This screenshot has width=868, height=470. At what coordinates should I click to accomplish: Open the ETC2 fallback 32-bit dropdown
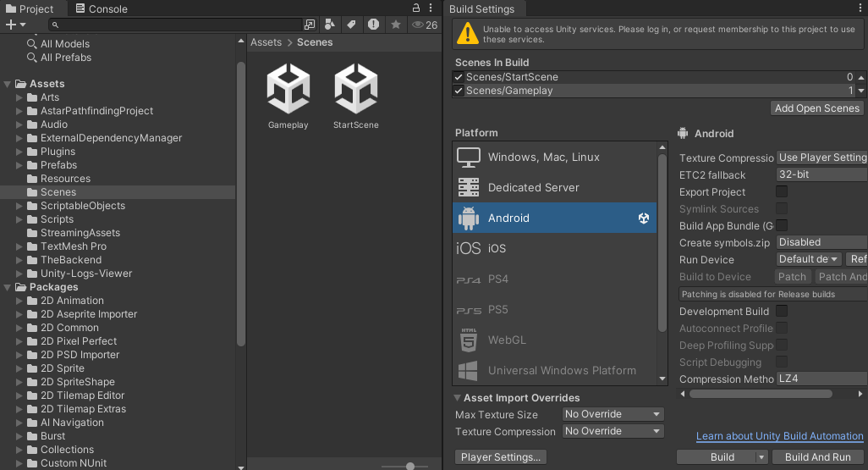(x=821, y=174)
